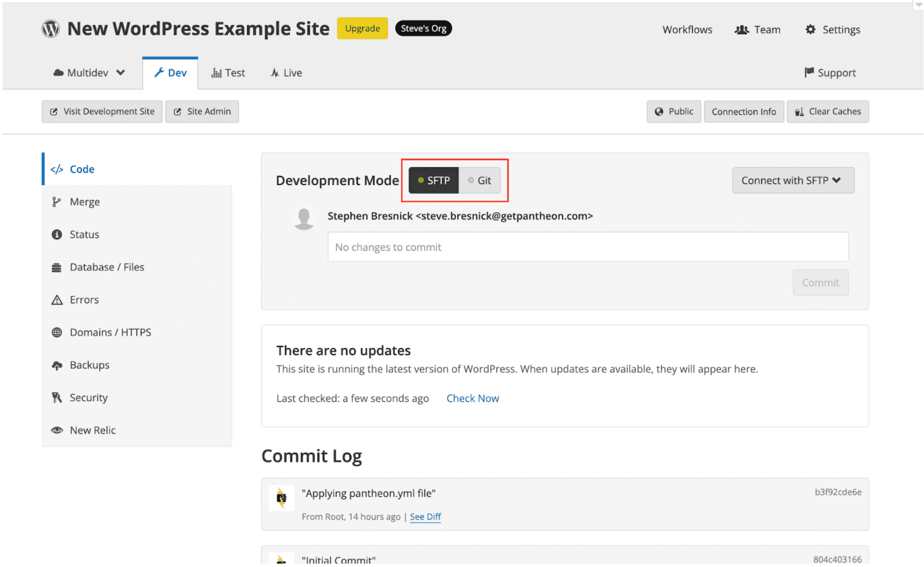See Diff for the pantheon.yml commit
This screenshot has height=567, width=924.
tap(425, 516)
